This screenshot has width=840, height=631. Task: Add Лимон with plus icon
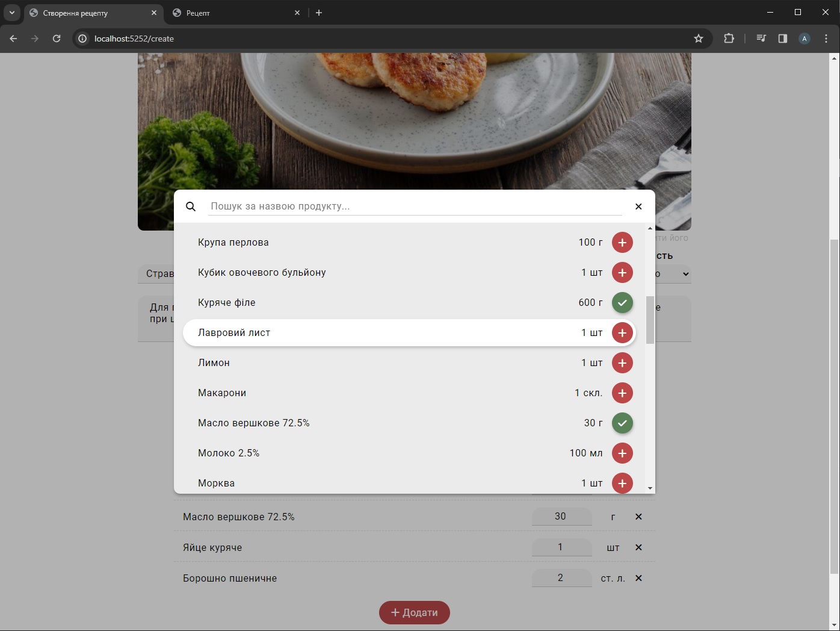pos(622,363)
